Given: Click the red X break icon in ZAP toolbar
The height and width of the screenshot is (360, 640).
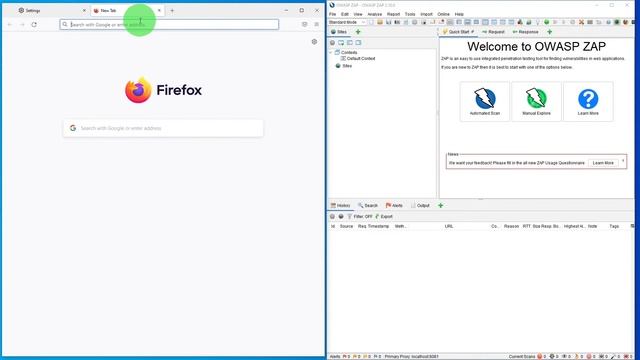Looking at the screenshot, I should click(x=581, y=22).
